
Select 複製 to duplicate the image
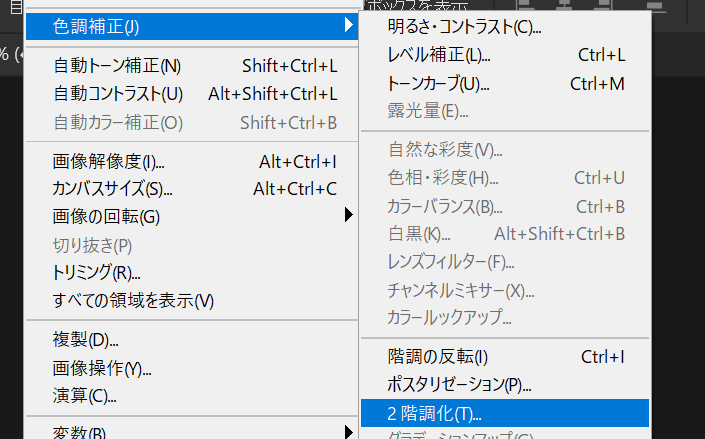pyautogui.click(x=85, y=340)
